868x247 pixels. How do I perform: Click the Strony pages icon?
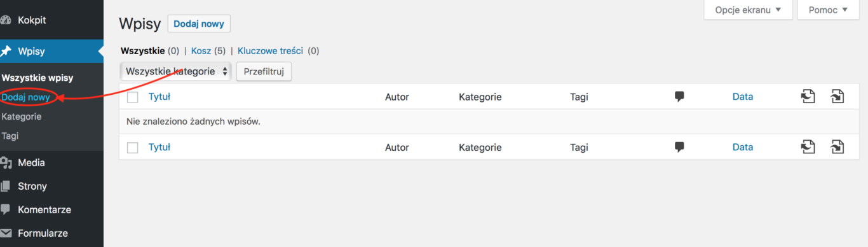pyautogui.click(x=6, y=187)
